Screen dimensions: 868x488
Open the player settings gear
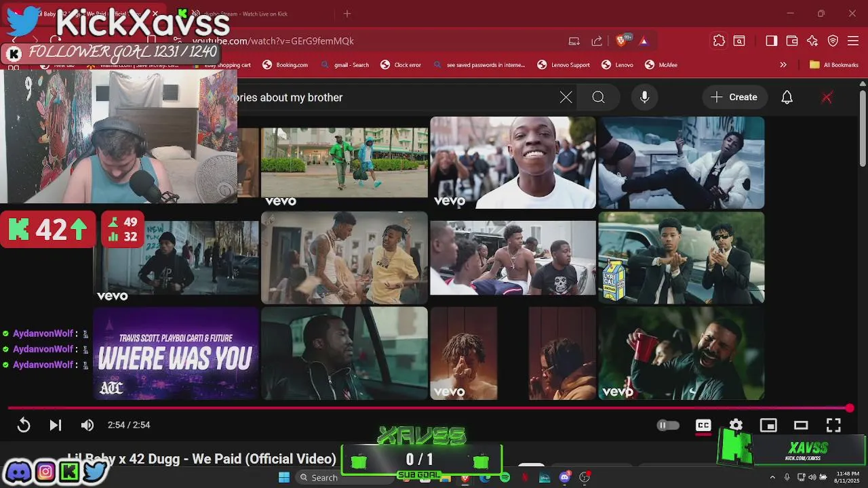point(736,425)
